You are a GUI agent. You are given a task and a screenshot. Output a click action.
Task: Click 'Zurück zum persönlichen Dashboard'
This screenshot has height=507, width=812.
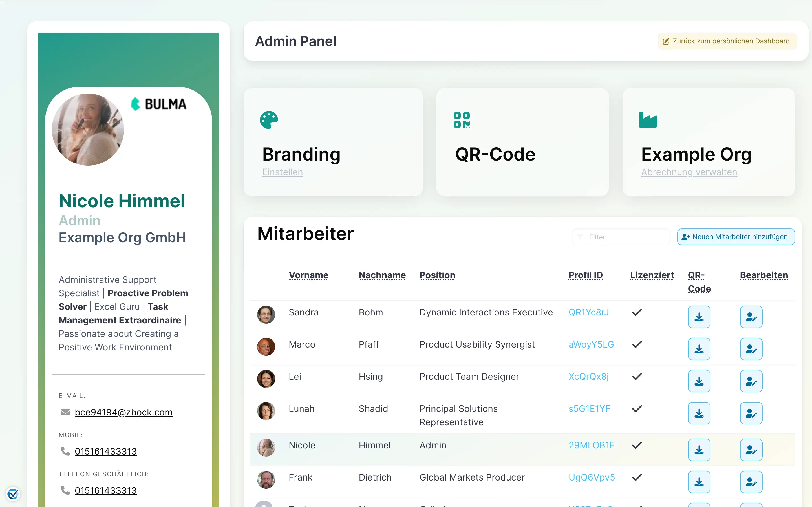pos(727,41)
